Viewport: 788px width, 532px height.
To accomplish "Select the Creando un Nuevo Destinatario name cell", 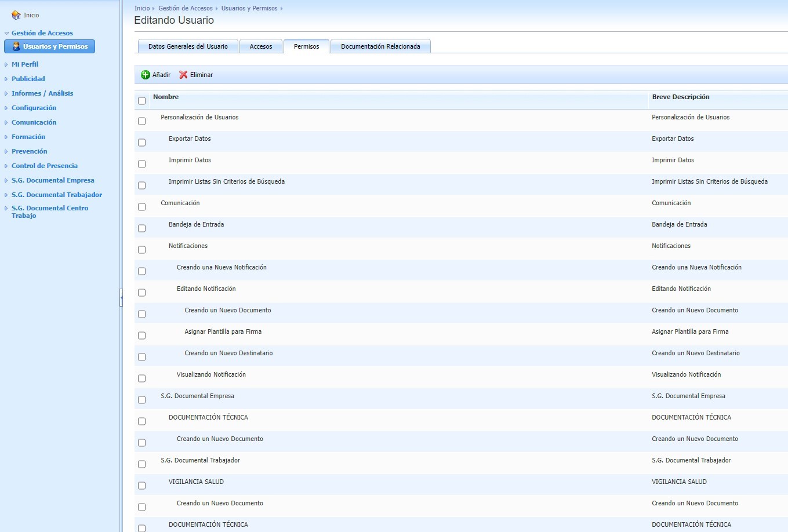I will pyautogui.click(x=228, y=353).
